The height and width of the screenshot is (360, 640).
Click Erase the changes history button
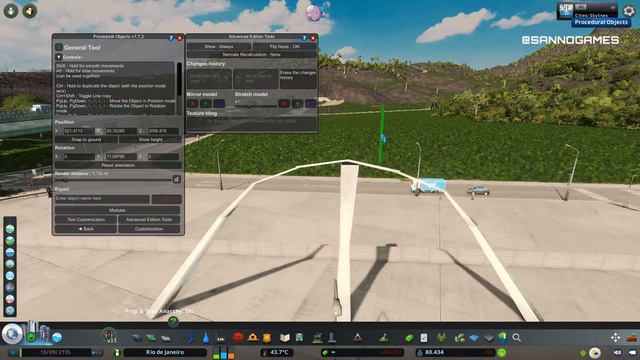pyautogui.click(x=298, y=78)
